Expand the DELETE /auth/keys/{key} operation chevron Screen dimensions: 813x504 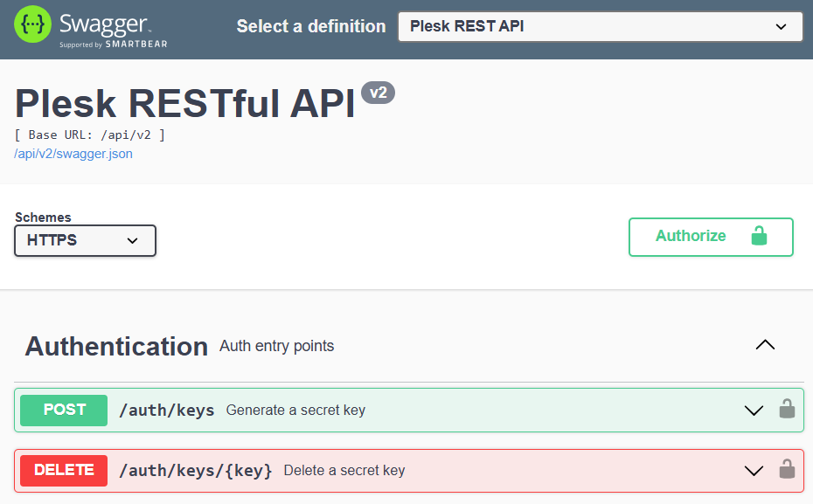754,470
